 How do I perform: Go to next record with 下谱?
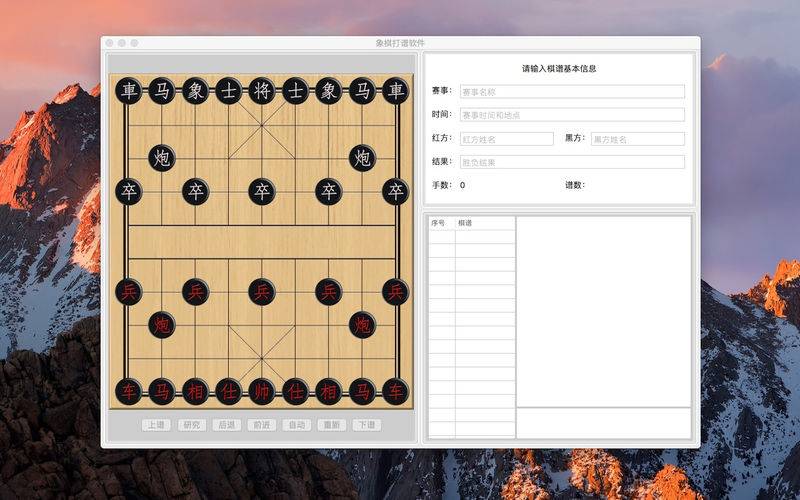(x=367, y=425)
